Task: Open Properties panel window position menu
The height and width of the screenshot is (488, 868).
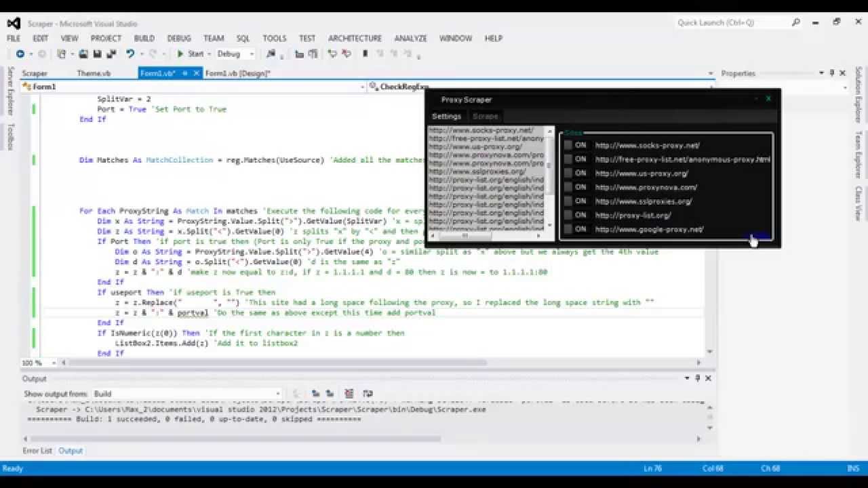Action: tap(821, 73)
